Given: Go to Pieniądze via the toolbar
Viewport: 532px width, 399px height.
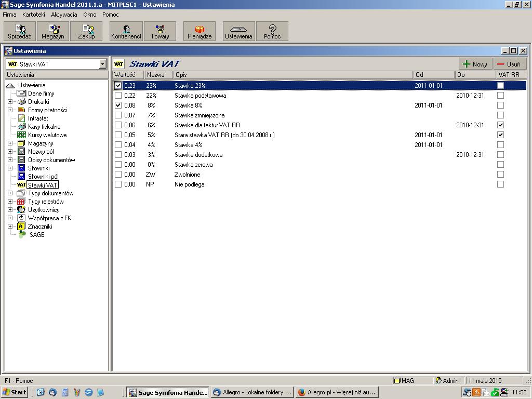Looking at the screenshot, I should click(x=199, y=32).
